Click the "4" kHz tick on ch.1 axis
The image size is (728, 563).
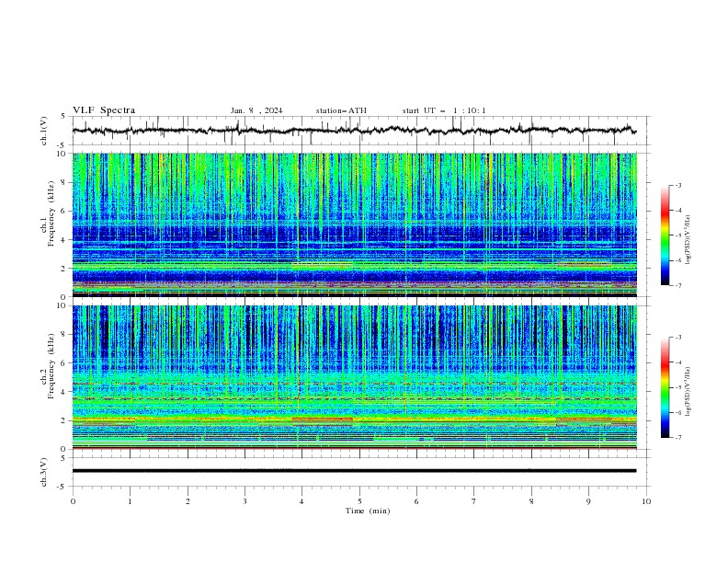pyautogui.click(x=63, y=240)
